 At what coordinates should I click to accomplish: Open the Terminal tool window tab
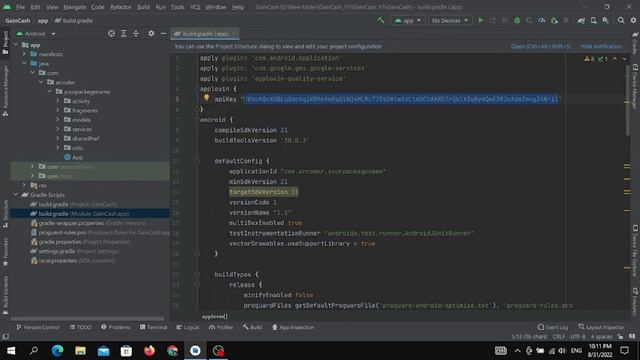tap(153, 327)
